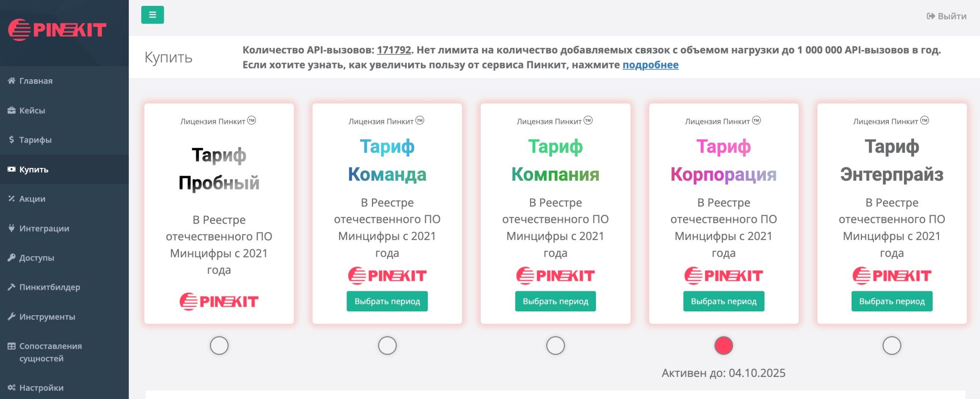Click the plug icon beside Интеграции

point(11,228)
